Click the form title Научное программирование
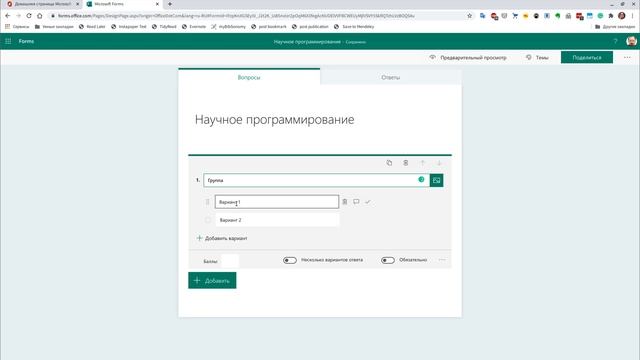The image size is (640, 360). [274, 120]
